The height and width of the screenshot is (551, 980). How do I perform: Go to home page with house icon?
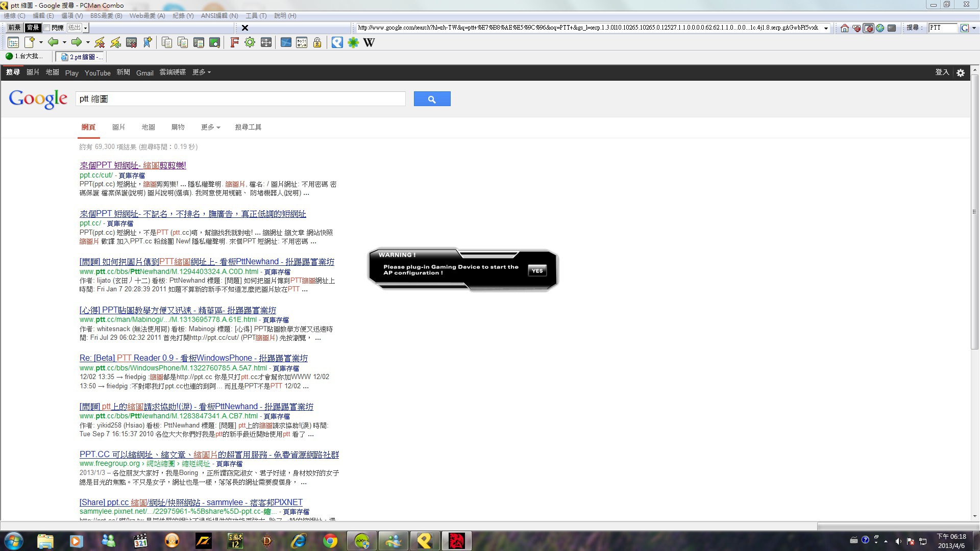point(845,28)
